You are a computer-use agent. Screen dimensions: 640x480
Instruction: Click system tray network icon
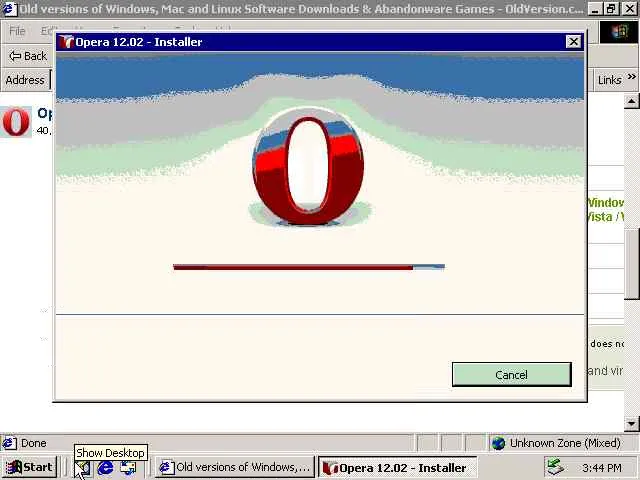(556, 467)
